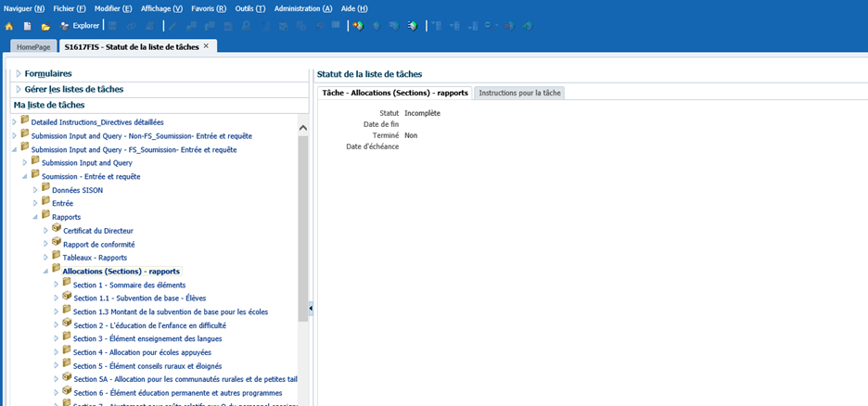Click folder icon beside Tableaux - Rapports
868x406 pixels.
pos(57,255)
